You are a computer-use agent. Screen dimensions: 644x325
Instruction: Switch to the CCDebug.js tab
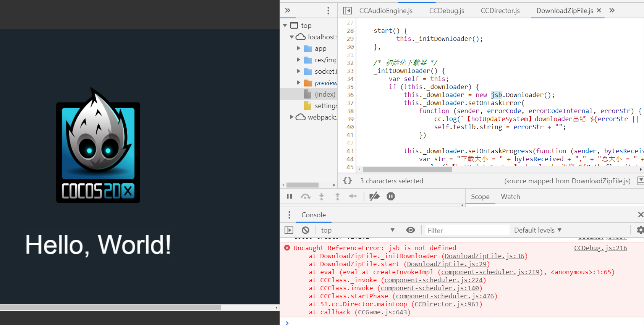(447, 11)
